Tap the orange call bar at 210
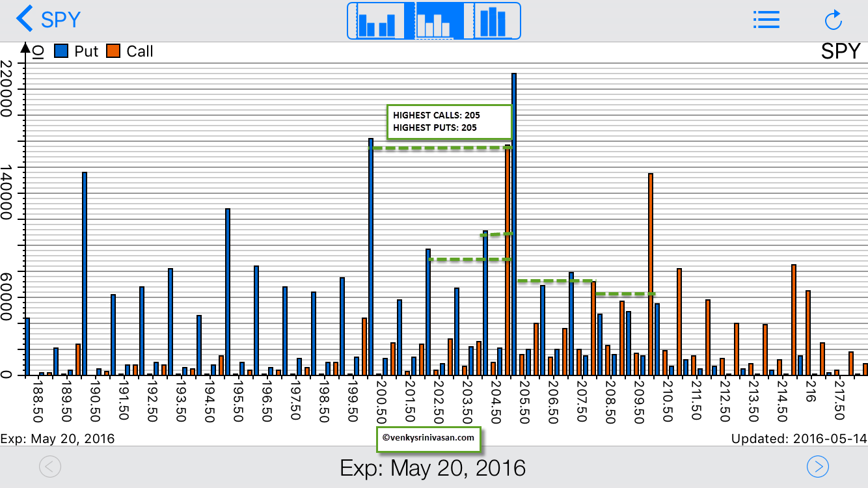 (651, 275)
